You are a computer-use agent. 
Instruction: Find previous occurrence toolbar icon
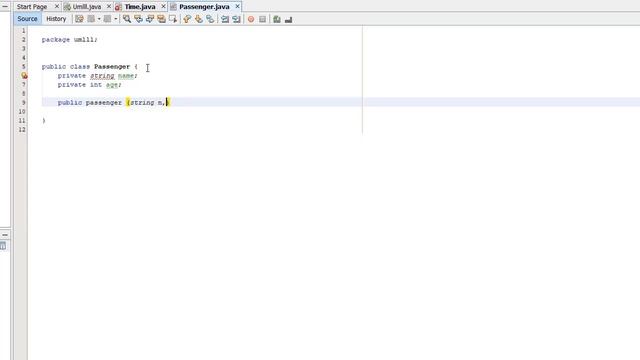point(138,19)
